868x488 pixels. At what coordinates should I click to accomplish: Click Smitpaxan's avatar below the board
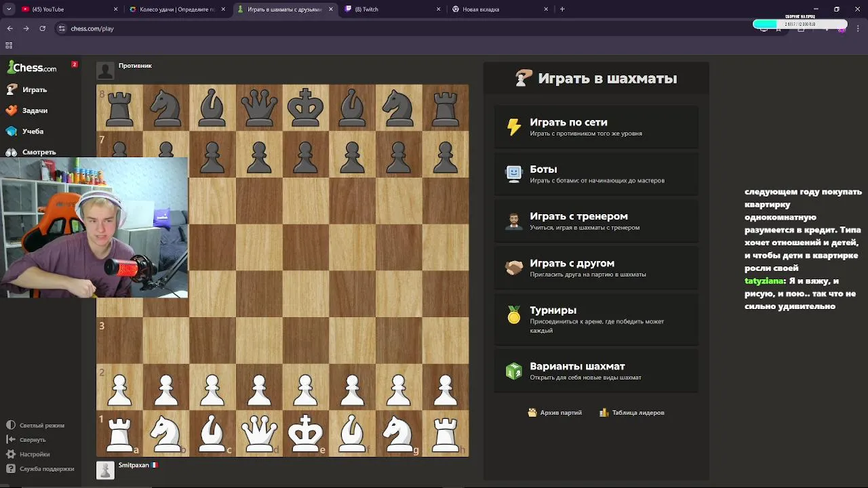pos(105,470)
